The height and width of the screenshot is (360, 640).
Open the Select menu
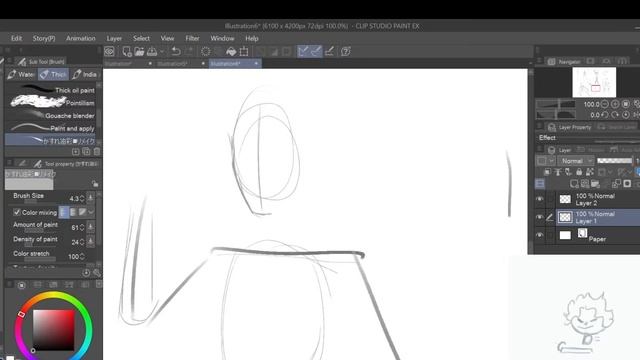click(141, 38)
